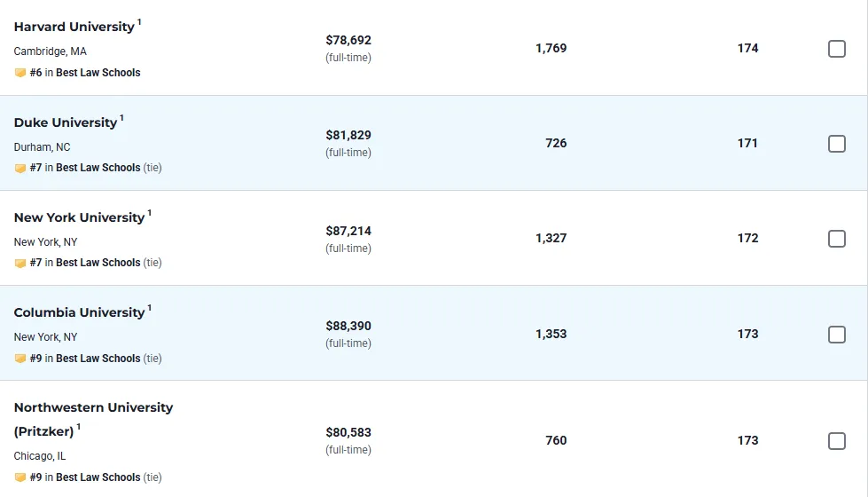This screenshot has width=868, height=497.
Task: Visit the Columbia University school page
Action: tap(79, 312)
